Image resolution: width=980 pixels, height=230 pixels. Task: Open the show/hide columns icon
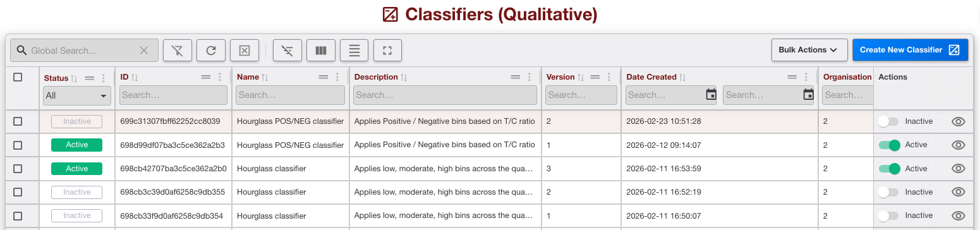(x=321, y=51)
